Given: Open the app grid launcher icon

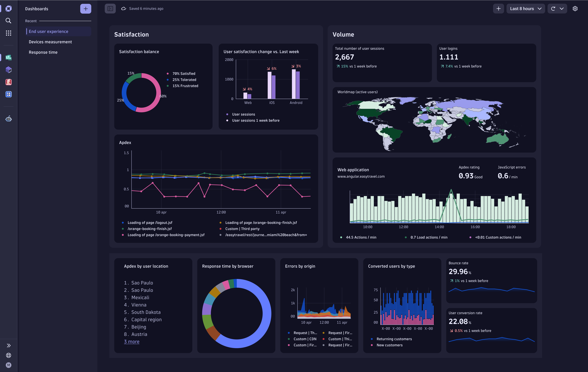Looking at the screenshot, I should tap(9, 33).
